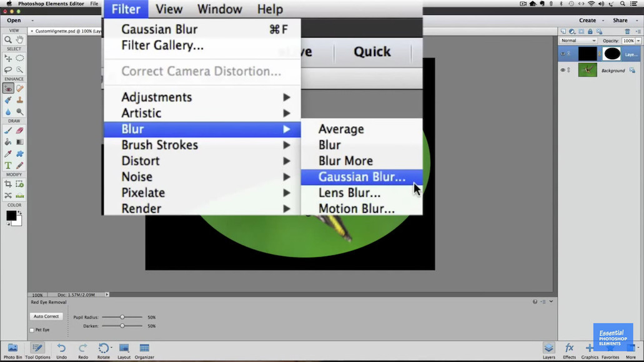644x362 pixels.
Task: Select the Content-Aware Move tool
Action: [x=7, y=196]
